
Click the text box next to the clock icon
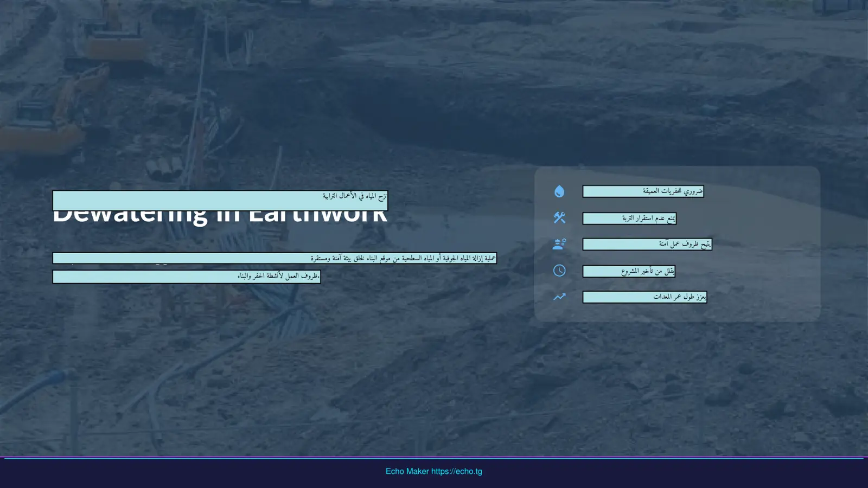[x=629, y=271]
